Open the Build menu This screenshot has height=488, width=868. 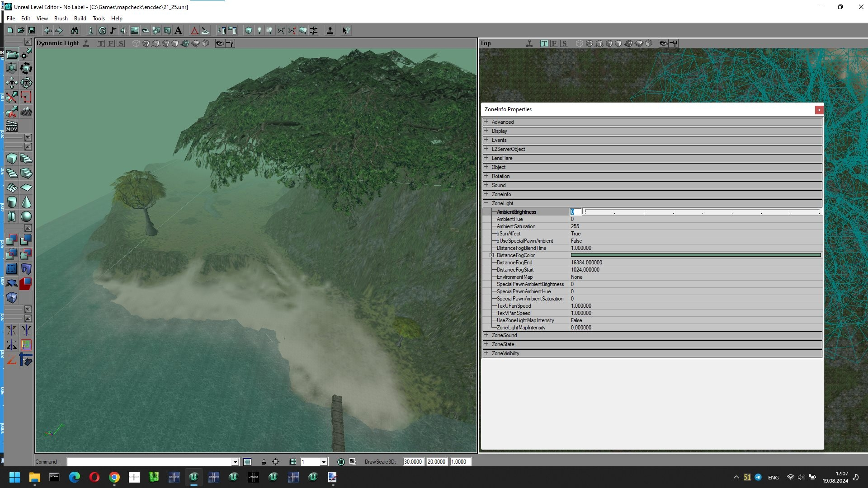click(80, 19)
